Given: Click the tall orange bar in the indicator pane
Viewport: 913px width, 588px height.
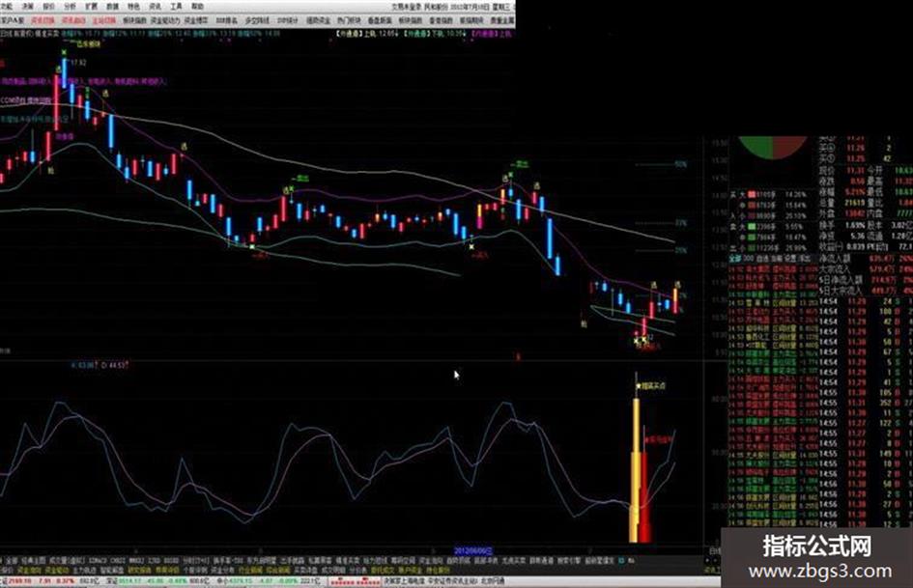Looking at the screenshot, I should [636, 469].
